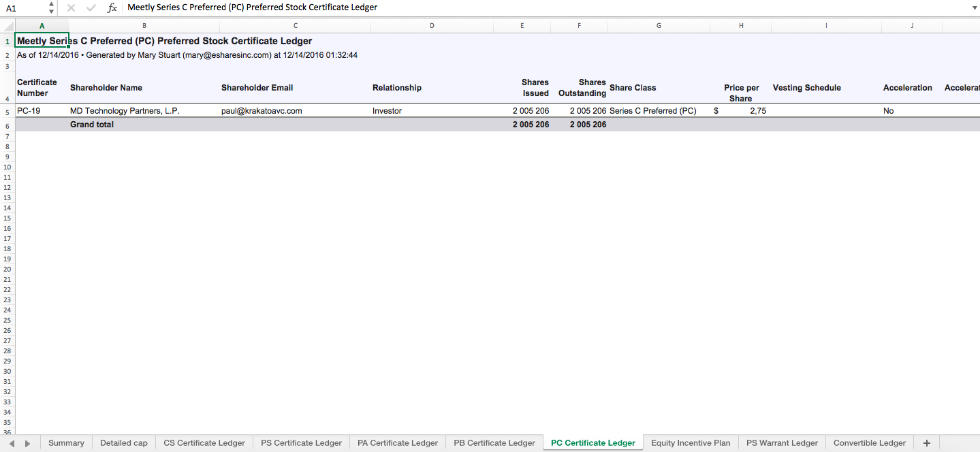Switch to the Equity Incentive Plan tab

click(x=691, y=443)
